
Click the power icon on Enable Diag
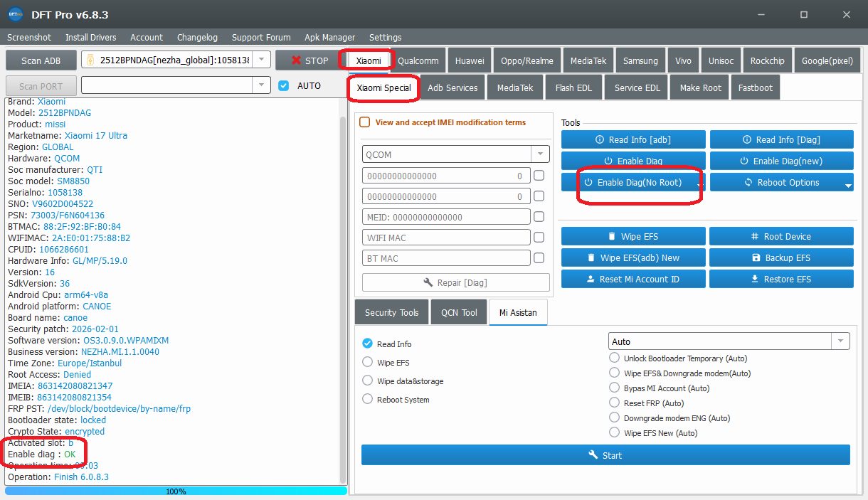point(608,161)
